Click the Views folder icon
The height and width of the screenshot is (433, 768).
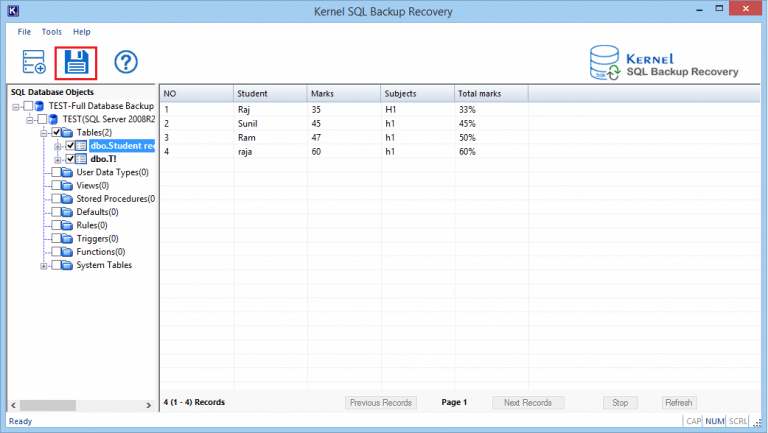pos(66,186)
